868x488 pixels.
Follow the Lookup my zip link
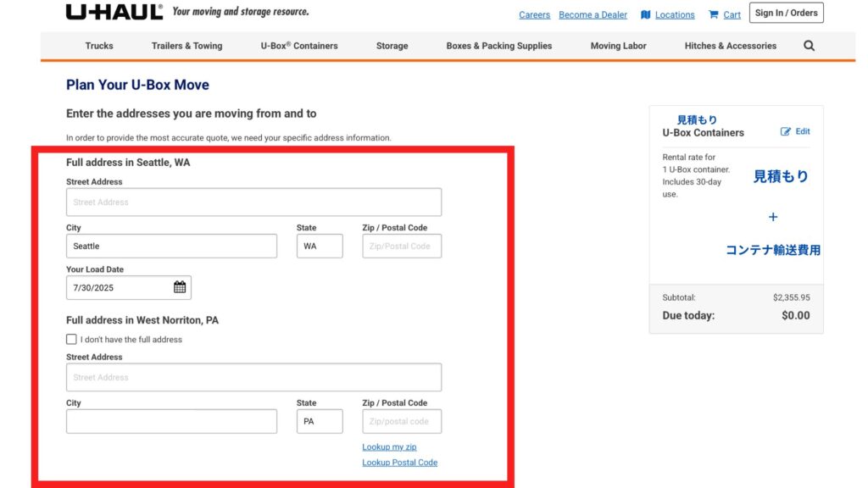tap(389, 447)
